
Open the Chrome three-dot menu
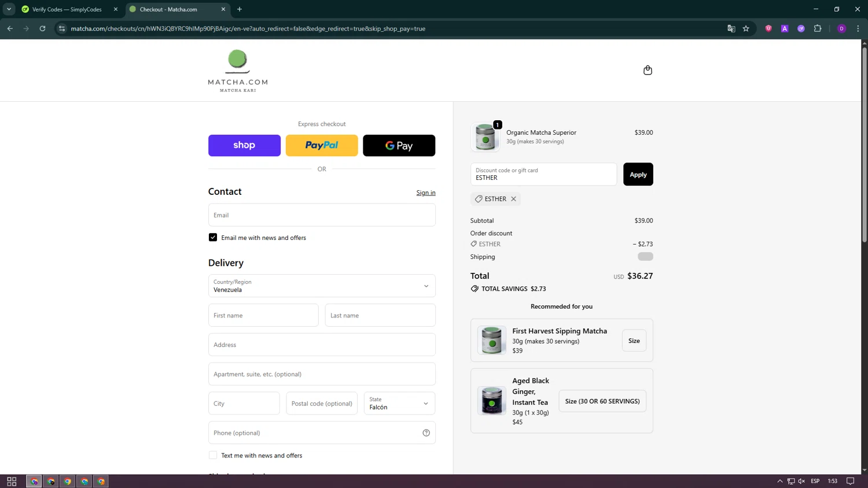tap(858, 28)
